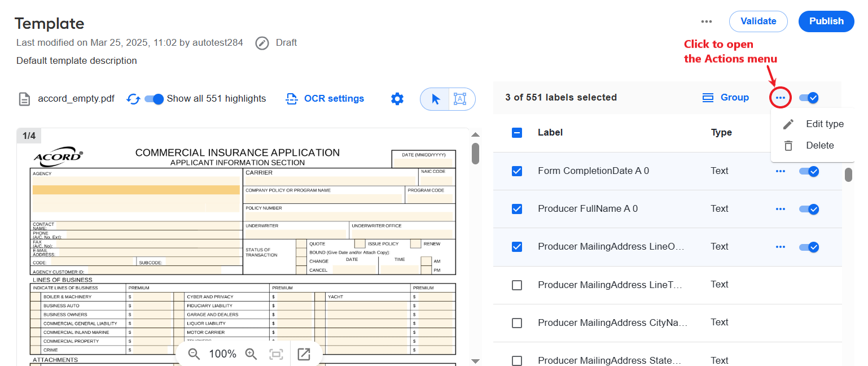Click the labels list scrollbar thumb

pyautogui.click(x=848, y=175)
